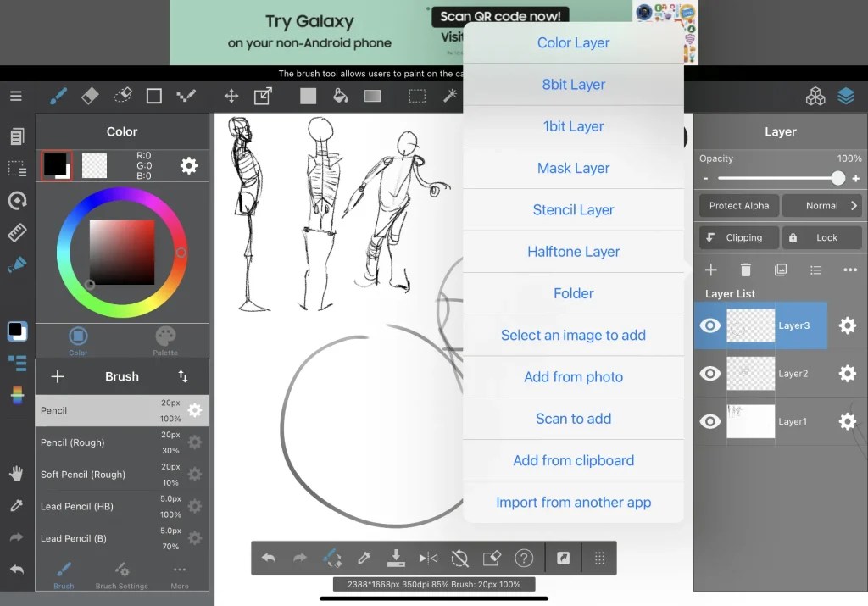Flip the canvas horizontally

(426, 558)
